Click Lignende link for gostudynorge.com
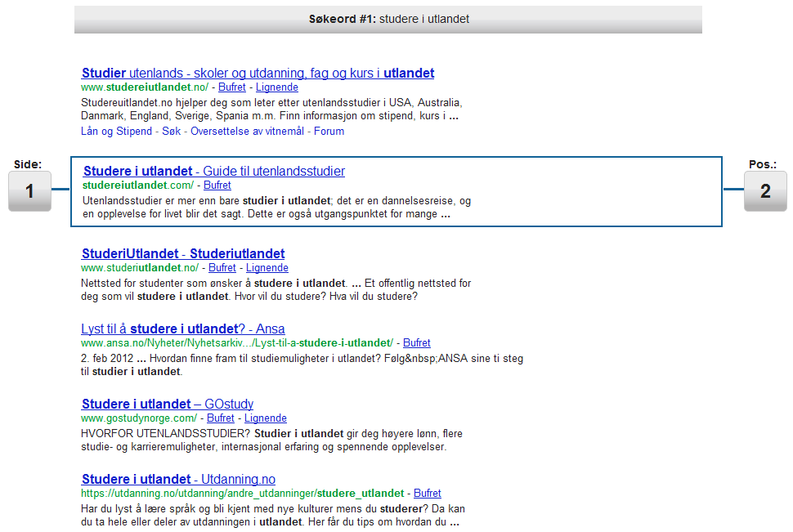Image resolution: width=793 pixels, height=532 pixels. [266, 418]
